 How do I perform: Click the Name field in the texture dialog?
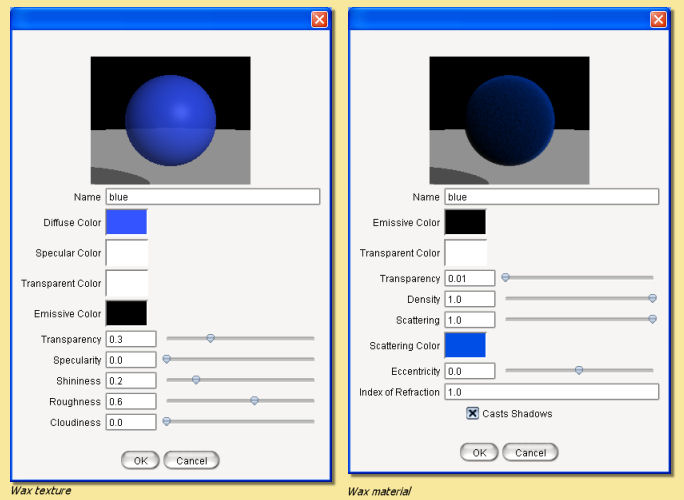click(x=212, y=197)
